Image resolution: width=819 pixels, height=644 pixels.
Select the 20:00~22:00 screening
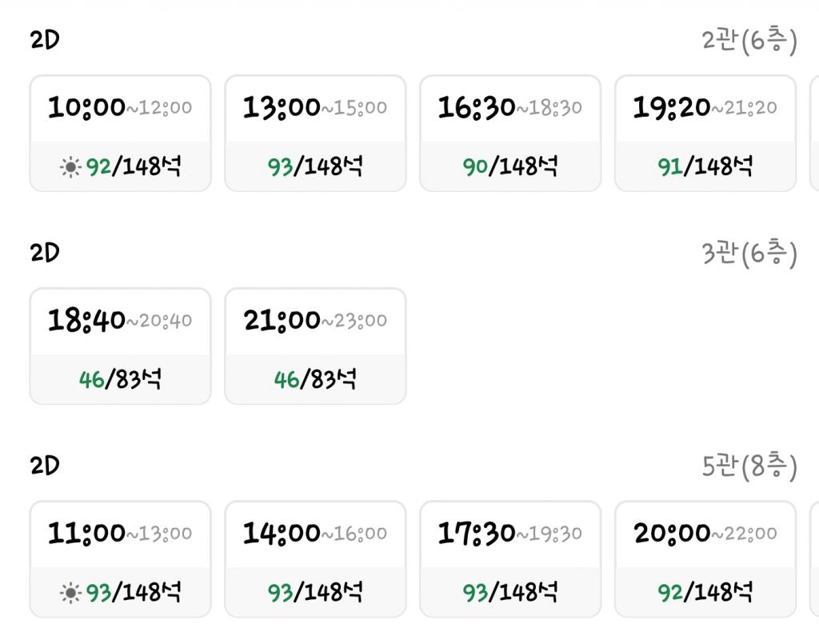coord(705,559)
